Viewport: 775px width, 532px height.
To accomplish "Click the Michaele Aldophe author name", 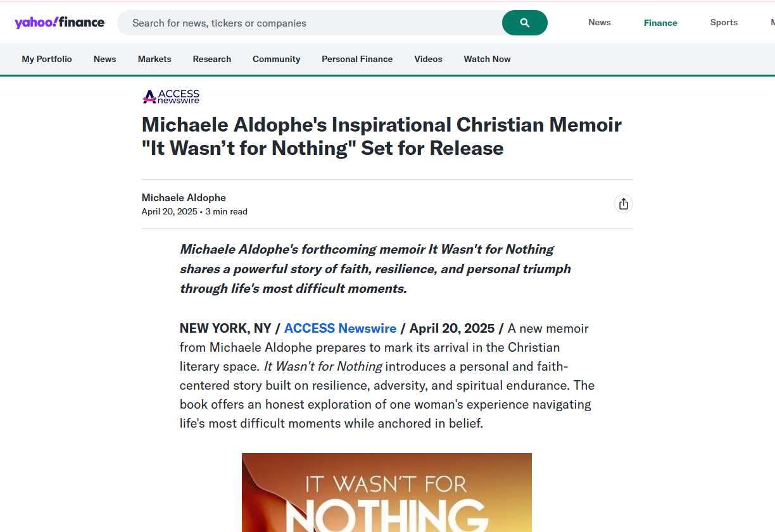I will pos(184,197).
